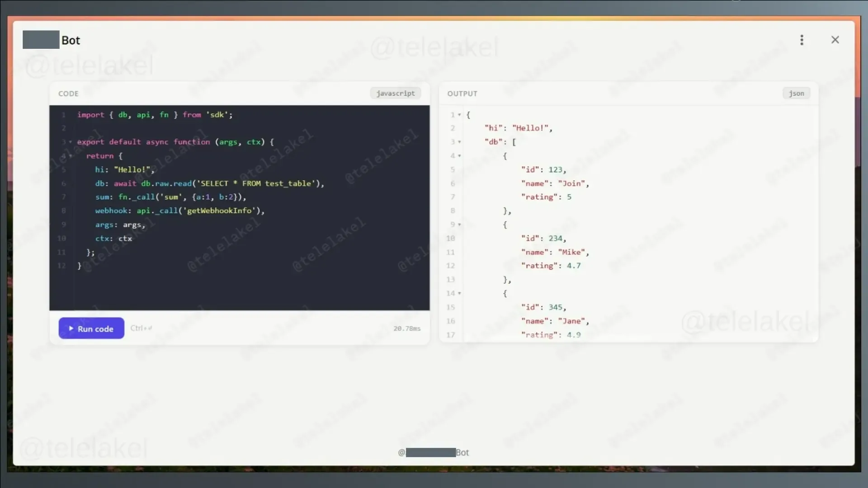This screenshot has width=868, height=488.
Task: Collapse "db" array fold on output line 3
Action: click(x=459, y=142)
